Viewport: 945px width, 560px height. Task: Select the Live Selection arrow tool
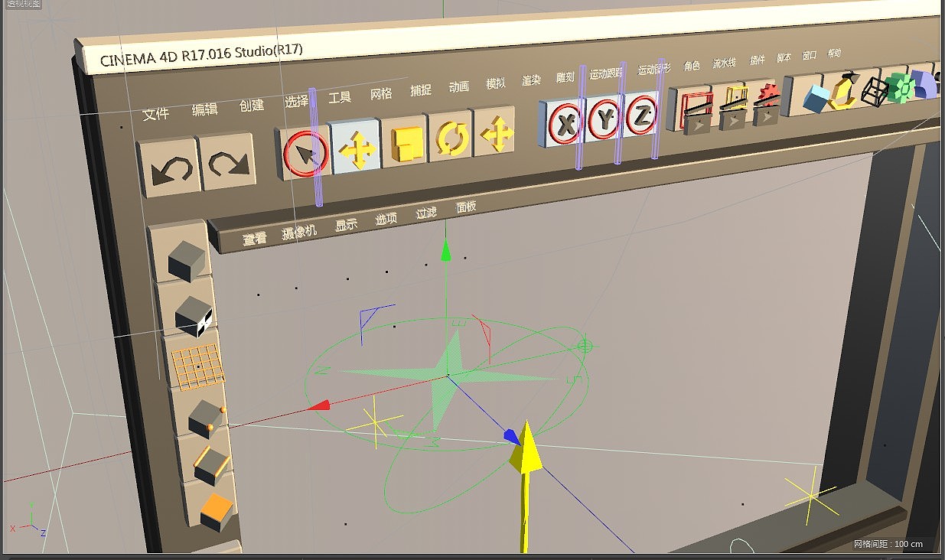coord(305,154)
